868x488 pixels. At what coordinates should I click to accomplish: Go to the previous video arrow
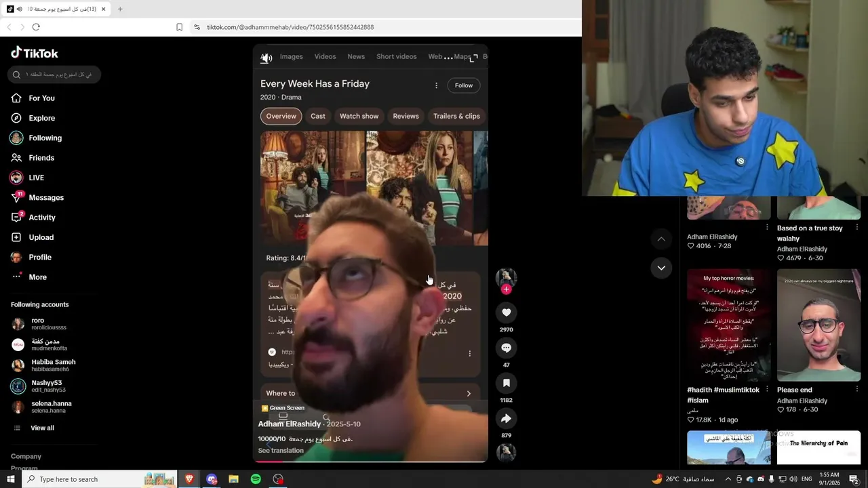[661, 239]
